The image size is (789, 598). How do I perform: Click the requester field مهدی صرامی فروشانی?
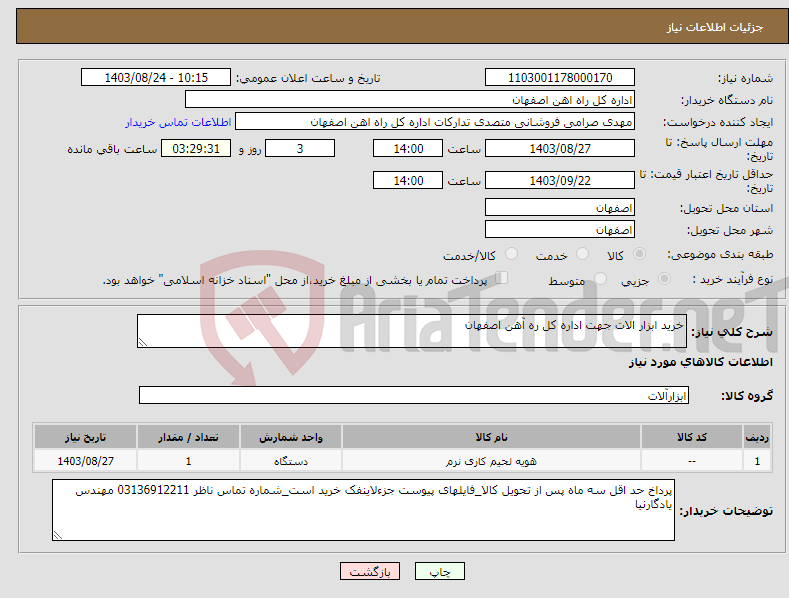pyautogui.click(x=435, y=122)
